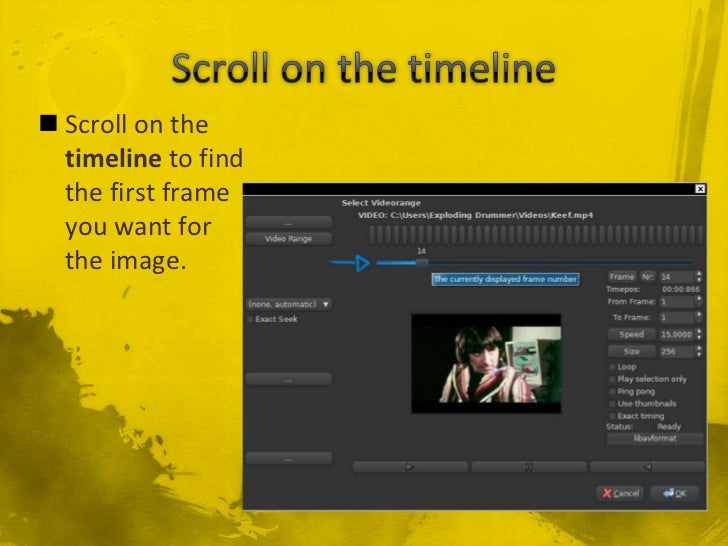The width and height of the screenshot is (728, 546).
Task: Click the From Frame spinner arrows
Action: coord(699,302)
